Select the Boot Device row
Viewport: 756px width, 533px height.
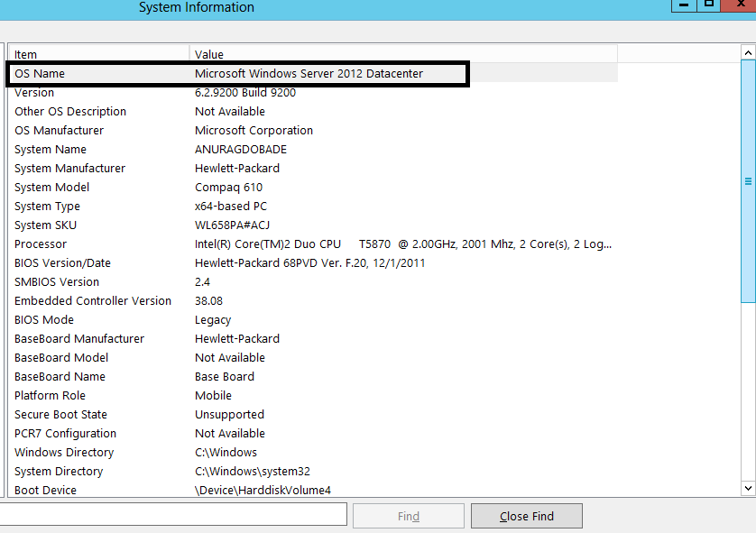(x=313, y=490)
